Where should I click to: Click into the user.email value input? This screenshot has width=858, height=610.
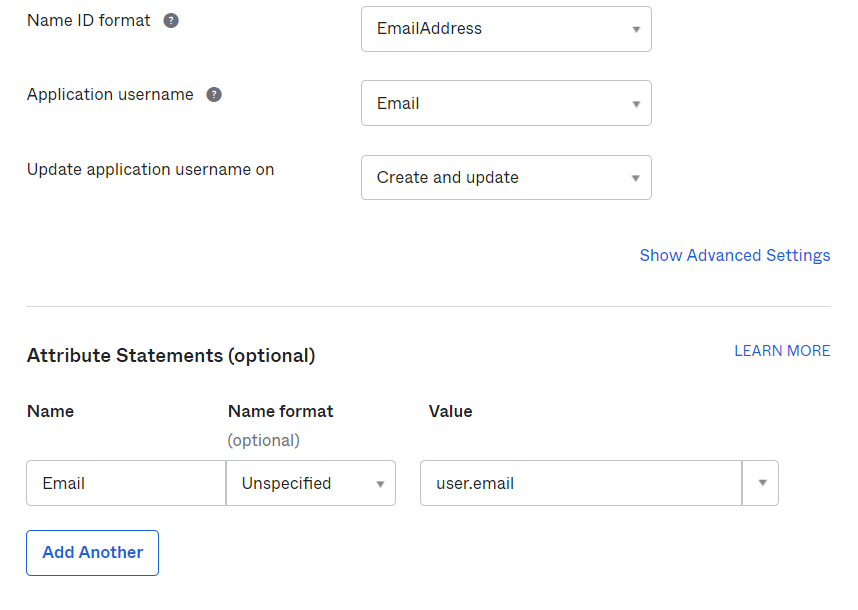(x=580, y=483)
